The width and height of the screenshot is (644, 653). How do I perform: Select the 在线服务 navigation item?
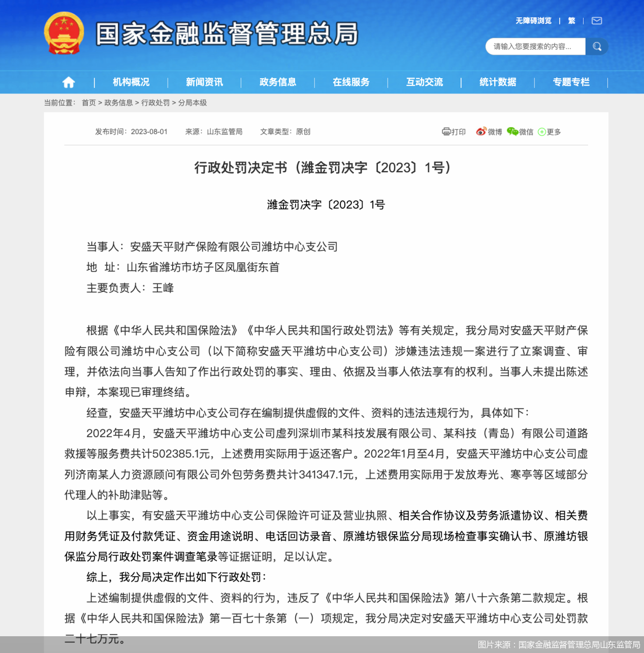tap(351, 82)
